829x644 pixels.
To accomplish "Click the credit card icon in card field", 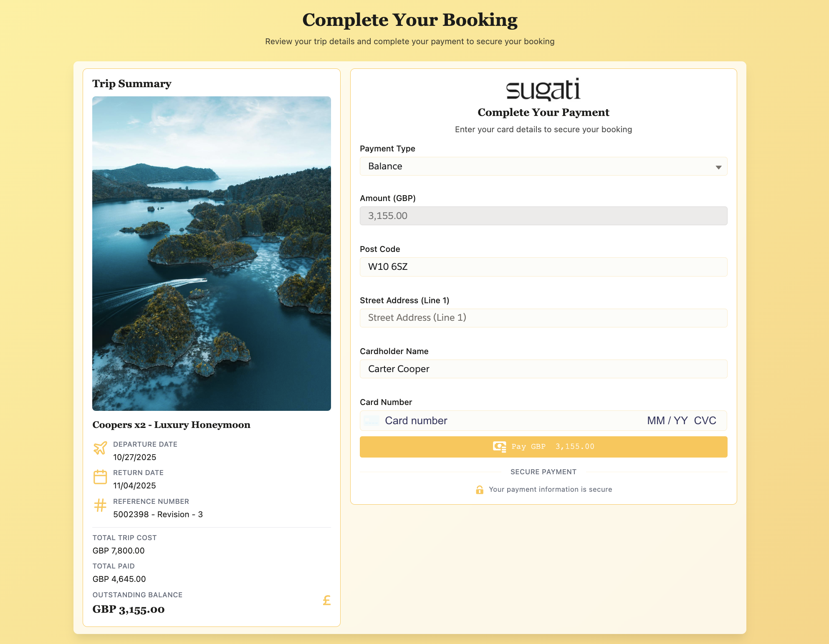I will [372, 420].
